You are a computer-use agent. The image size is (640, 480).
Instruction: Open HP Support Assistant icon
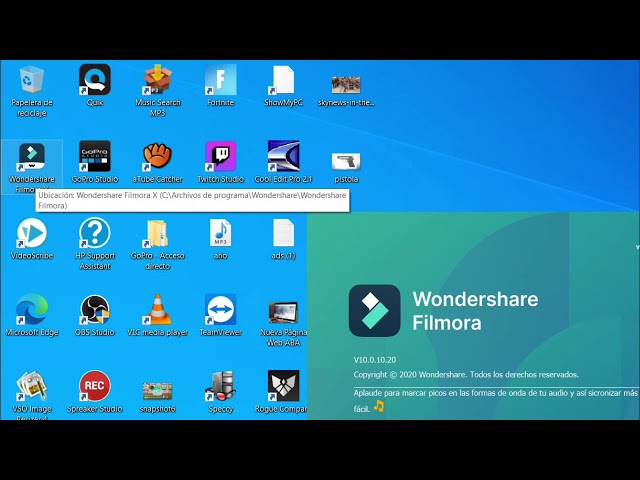[x=95, y=244]
